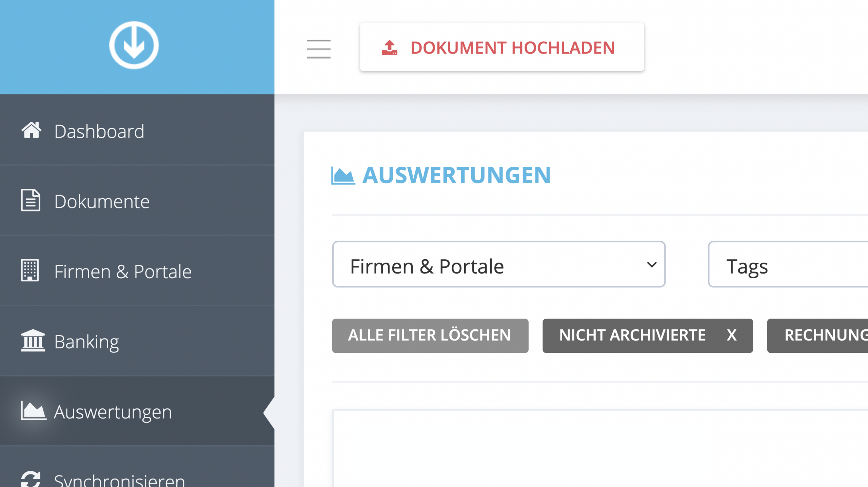Click the NICHT ARCHIVIERTE filter chip
The height and width of the screenshot is (487, 868).
tap(648, 336)
